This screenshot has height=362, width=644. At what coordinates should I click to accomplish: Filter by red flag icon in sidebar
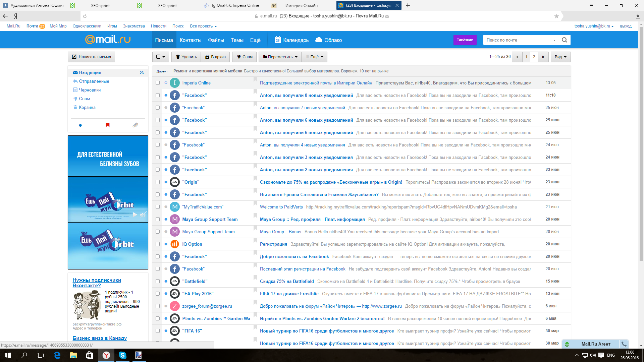108,125
